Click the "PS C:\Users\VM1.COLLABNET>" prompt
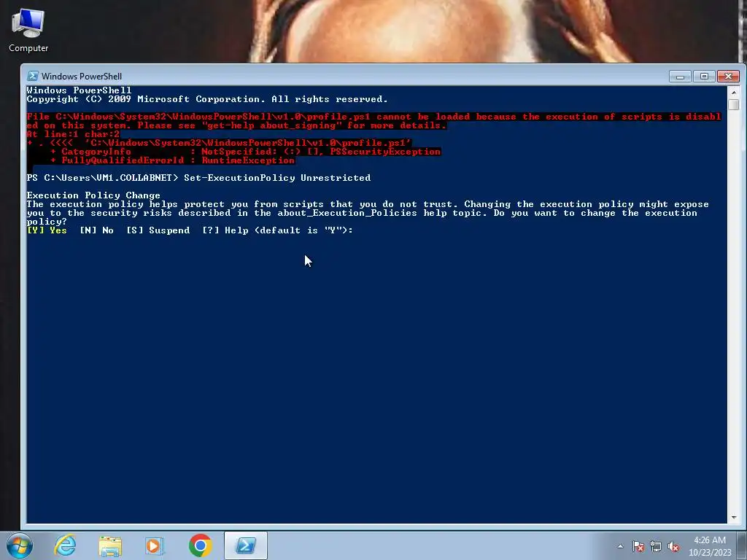747x560 pixels. [102, 178]
